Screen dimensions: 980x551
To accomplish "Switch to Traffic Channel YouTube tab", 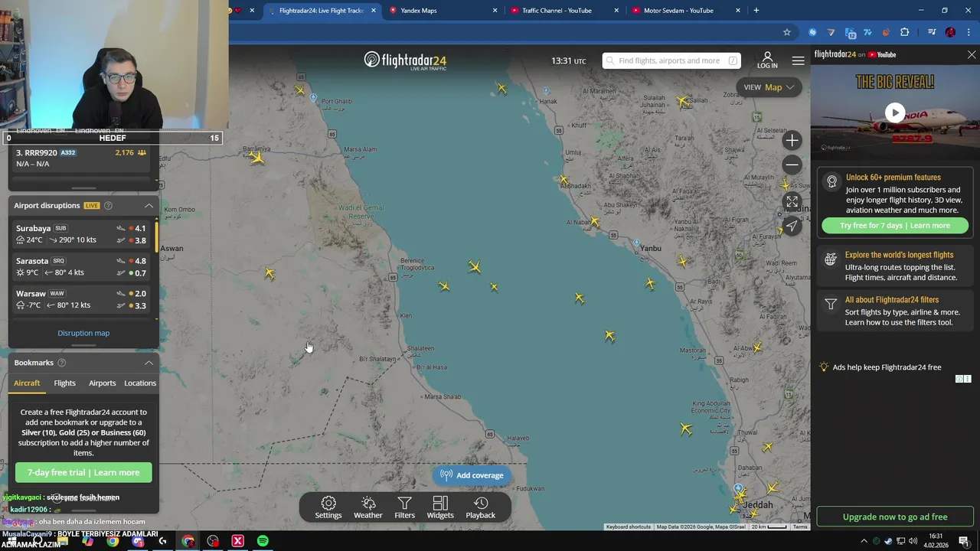I will (563, 11).
